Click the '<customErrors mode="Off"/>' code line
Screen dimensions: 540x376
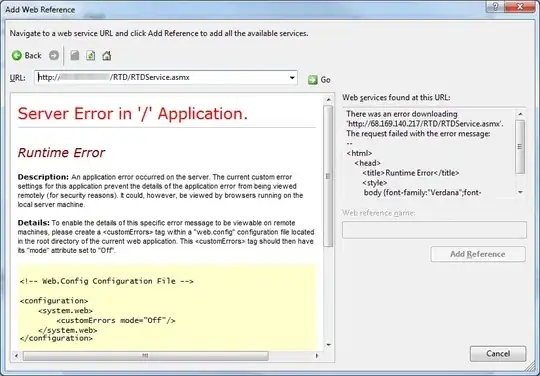click(x=116, y=321)
